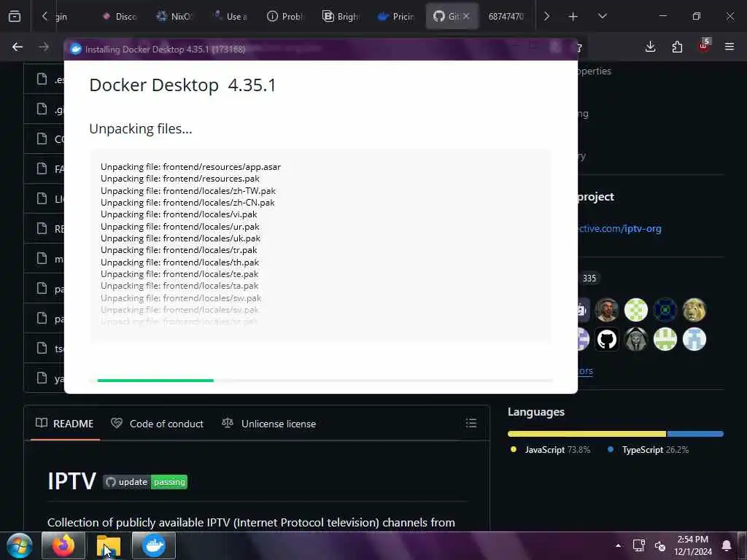Viewport: 747px width, 560px height.
Task: Open the browser hamburger menu
Action: pos(729,47)
